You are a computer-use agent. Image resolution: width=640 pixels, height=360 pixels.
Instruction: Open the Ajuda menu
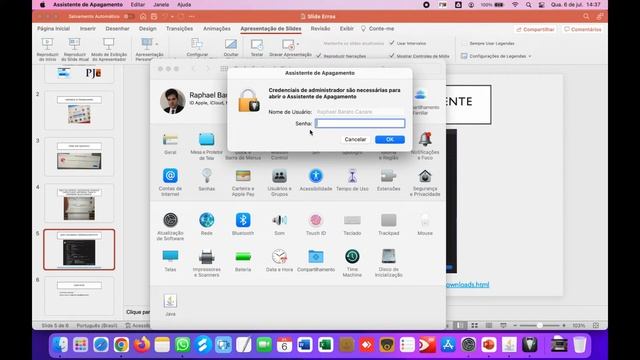click(184, 4)
